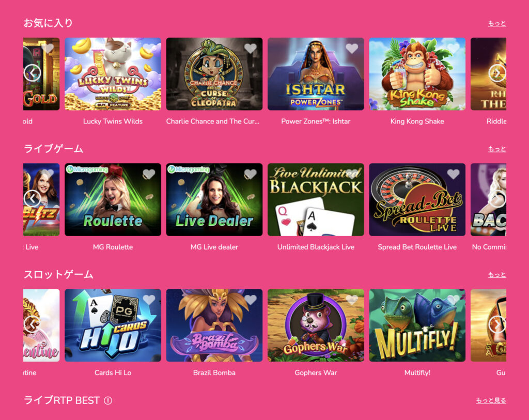This screenshot has width=529, height=420.
Task: Click heart icon on King Kong Shake
Action: tap(453, 49)
